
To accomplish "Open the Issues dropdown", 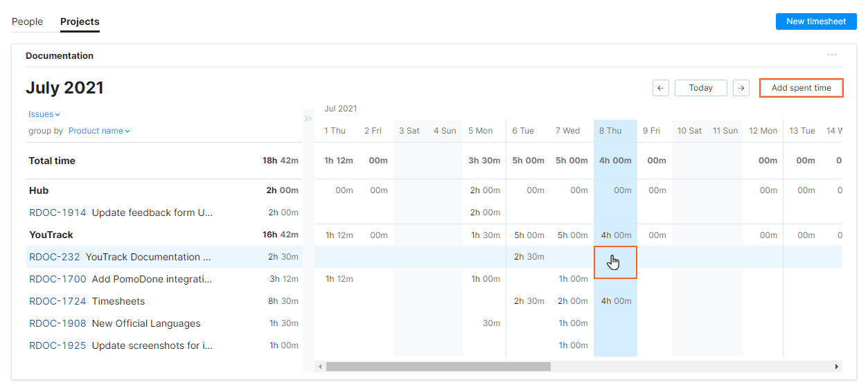I will [x=44, y=114].
